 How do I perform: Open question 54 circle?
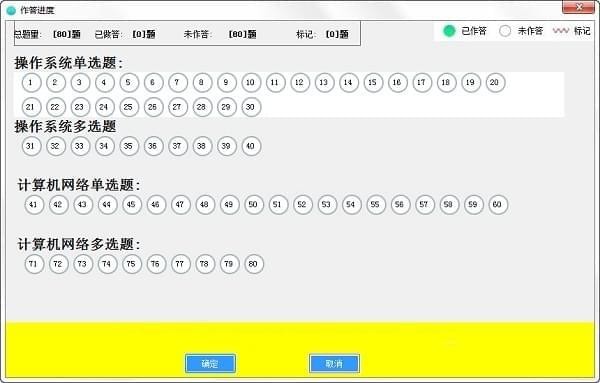point(351,205)
